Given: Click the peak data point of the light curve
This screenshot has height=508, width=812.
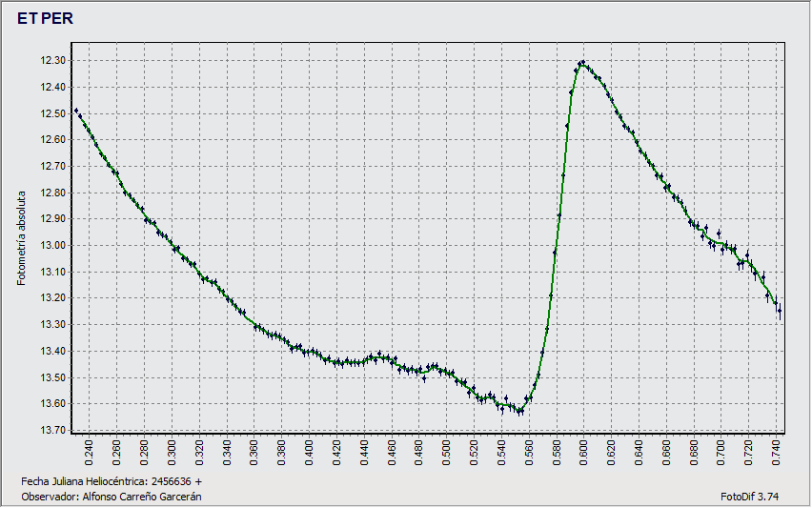Looking at the screenshot, I should click(x=580, y=62).
